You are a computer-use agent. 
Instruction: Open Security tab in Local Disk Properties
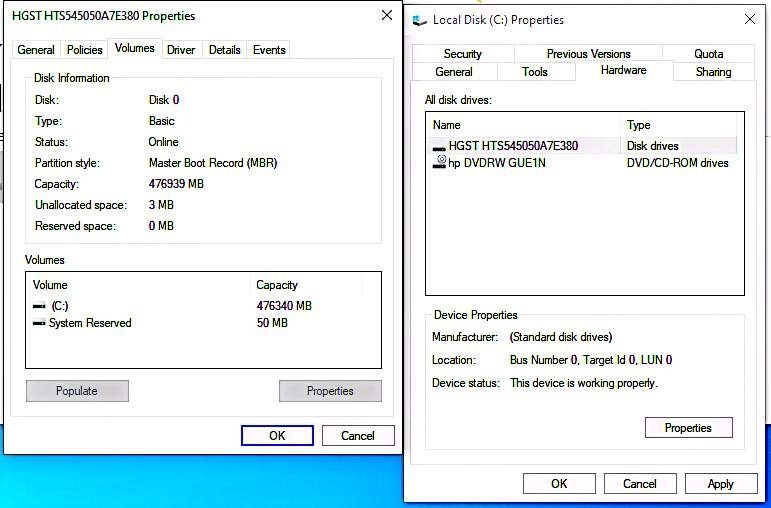click(x=463, y=54)
